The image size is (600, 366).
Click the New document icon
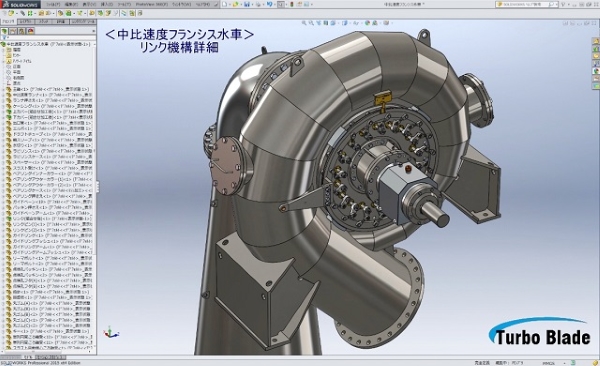click(x=225, y=4)
